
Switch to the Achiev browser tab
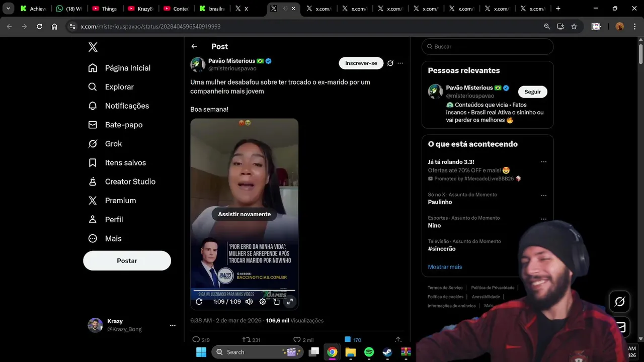pos(34,9)
